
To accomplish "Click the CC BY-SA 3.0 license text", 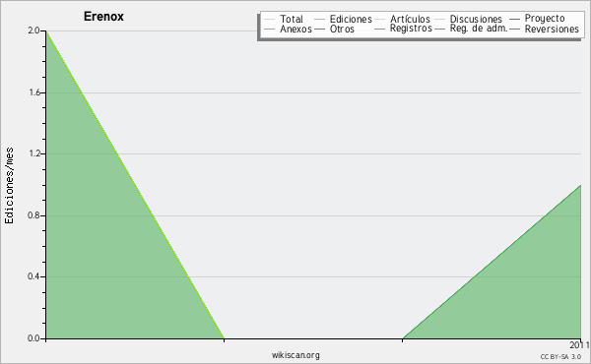I will 560,356.
